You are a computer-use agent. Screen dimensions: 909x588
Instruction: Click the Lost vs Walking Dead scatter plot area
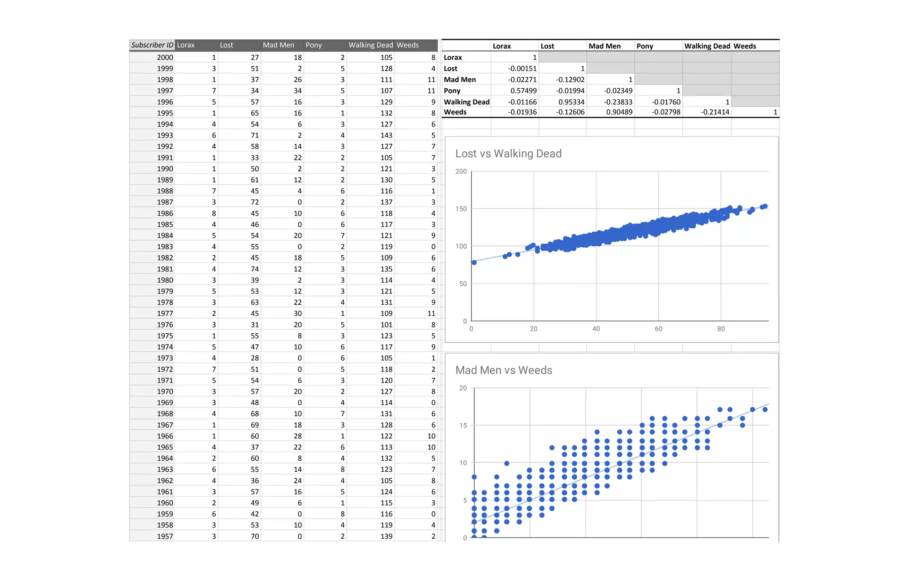point(620,246)
